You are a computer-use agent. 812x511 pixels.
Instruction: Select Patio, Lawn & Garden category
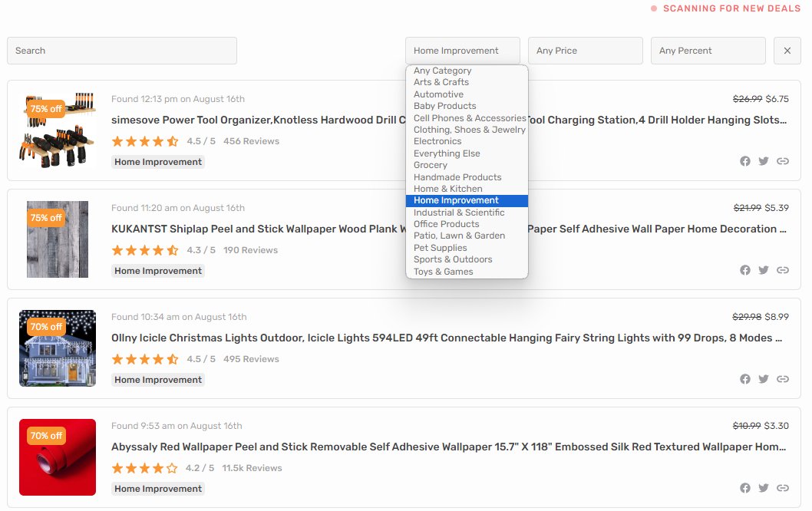(467, 235)
